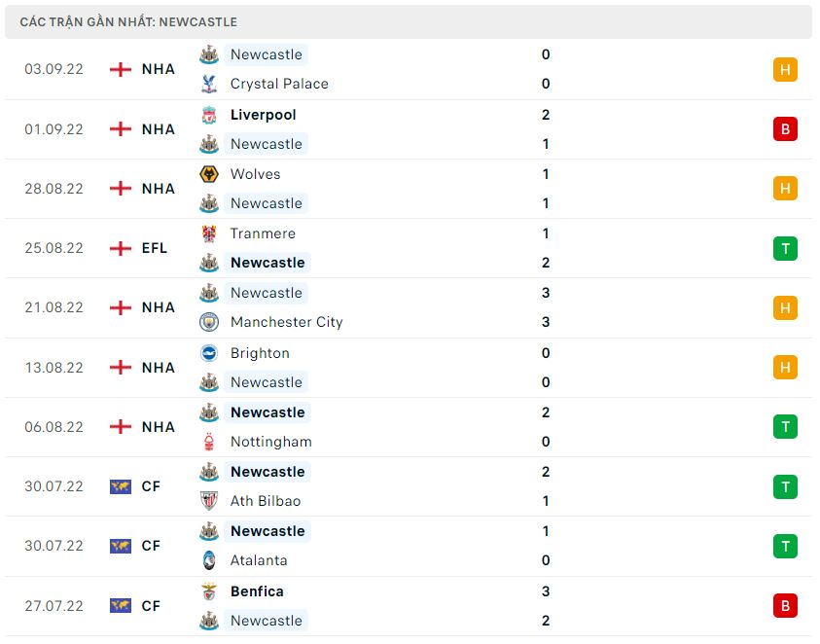Click the 25.08.22 match date
Screen dimensions: 820x644
tap(54, 248)
